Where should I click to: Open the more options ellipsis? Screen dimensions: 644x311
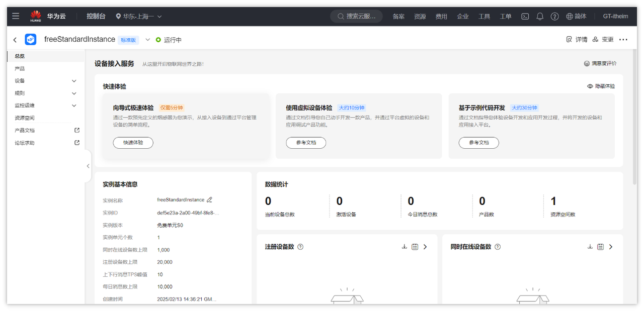623,39
